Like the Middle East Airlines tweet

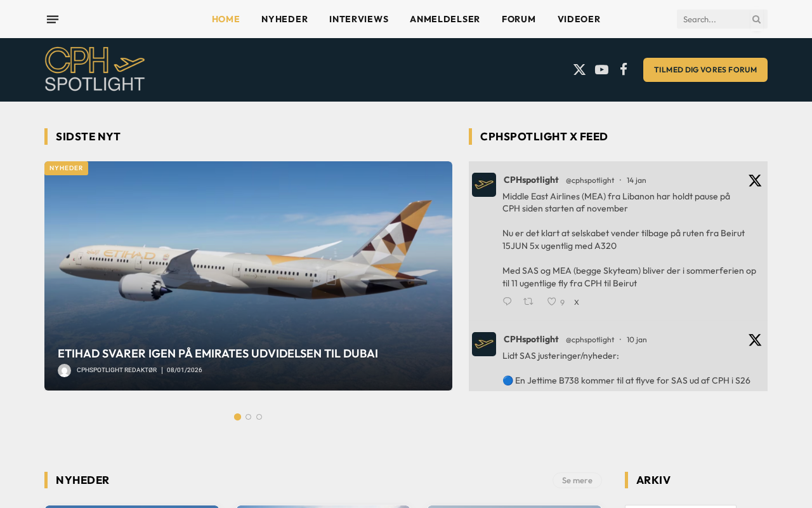pos(555,302)
